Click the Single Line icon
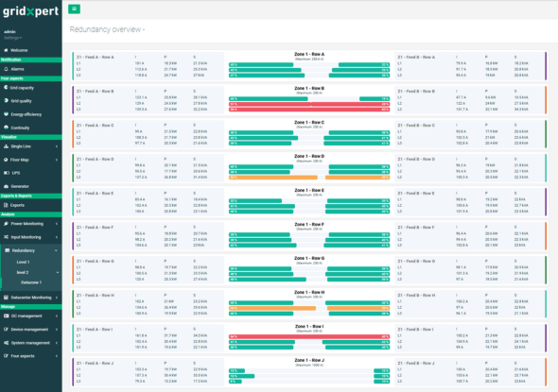Viewport: 558px width, 392px height. point(6,146)
